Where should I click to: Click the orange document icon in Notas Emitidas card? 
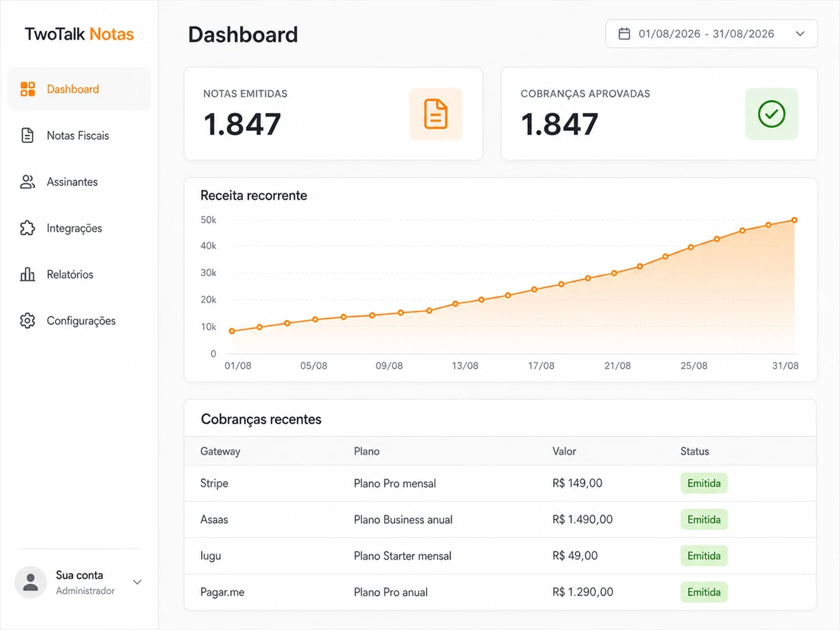coord(436,114)
